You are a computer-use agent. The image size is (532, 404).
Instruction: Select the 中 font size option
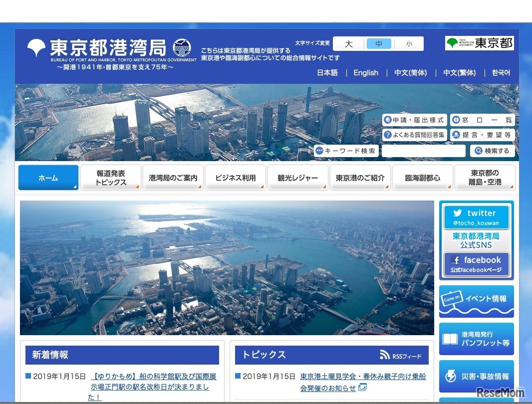(379, 44)
